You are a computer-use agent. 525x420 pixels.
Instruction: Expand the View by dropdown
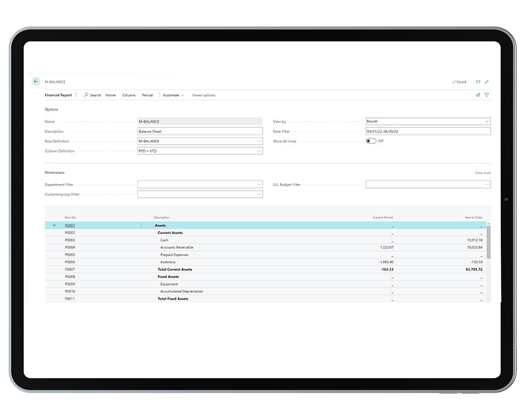(x=487, y=122)
